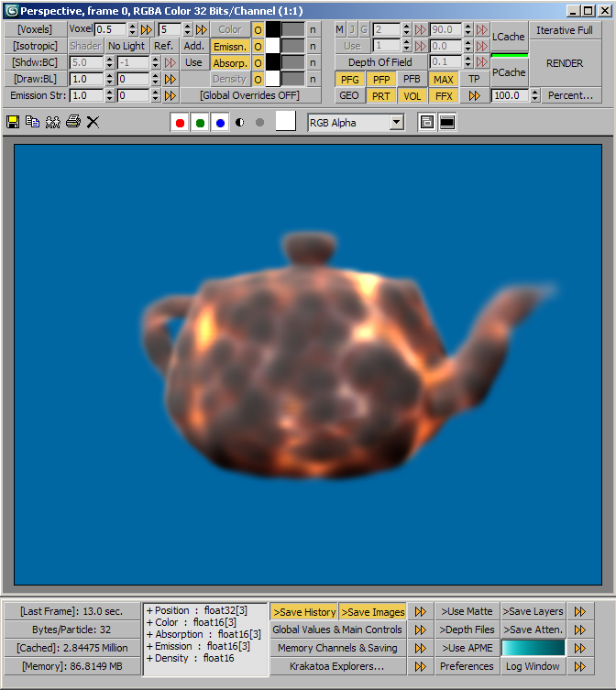
Task: Toggle the VOL source button
Action: [412, 95]
